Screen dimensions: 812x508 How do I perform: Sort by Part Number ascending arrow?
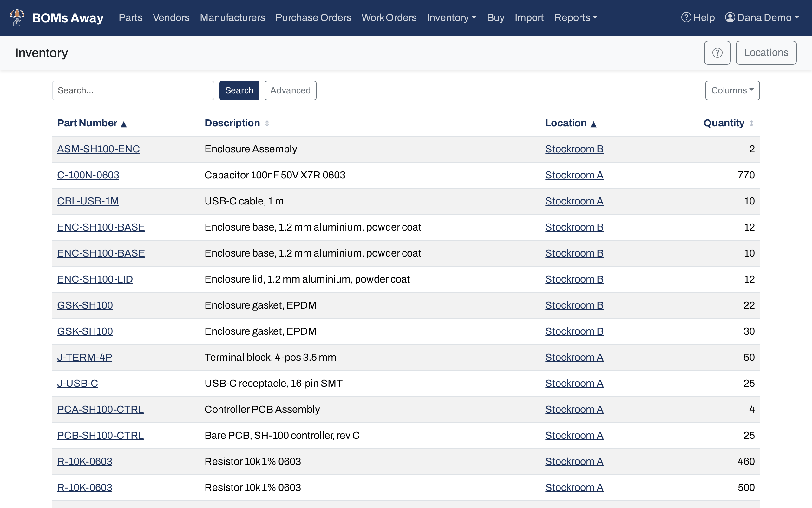click(x=124, y=124)
